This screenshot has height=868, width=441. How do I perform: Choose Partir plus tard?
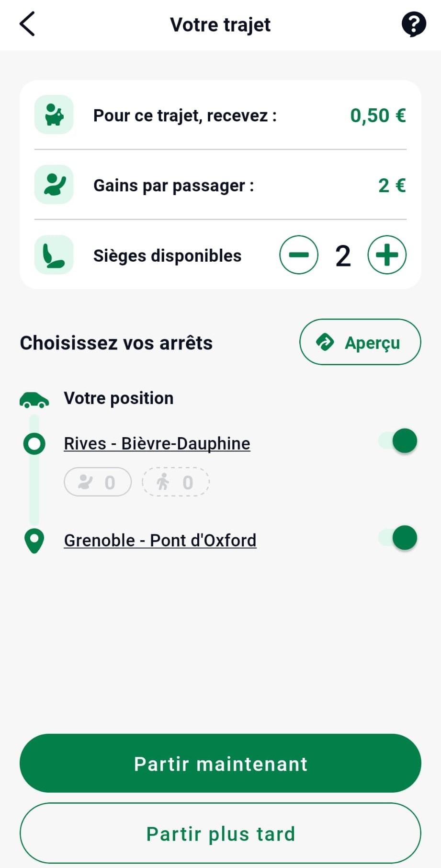click(x=220, y=833)
